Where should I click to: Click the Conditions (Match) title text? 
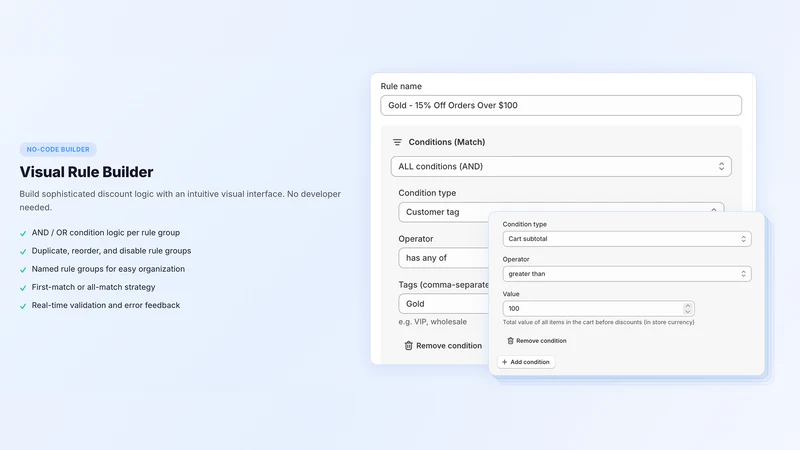(x=446, y=142)
